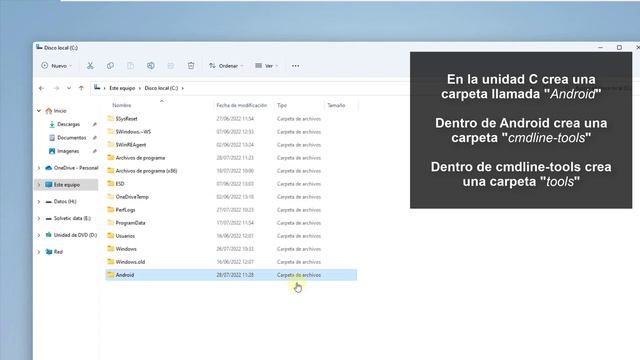Minimize the Disco local (C:) window
The height and width of the screenshot is (360, 640).
(600, 47)
